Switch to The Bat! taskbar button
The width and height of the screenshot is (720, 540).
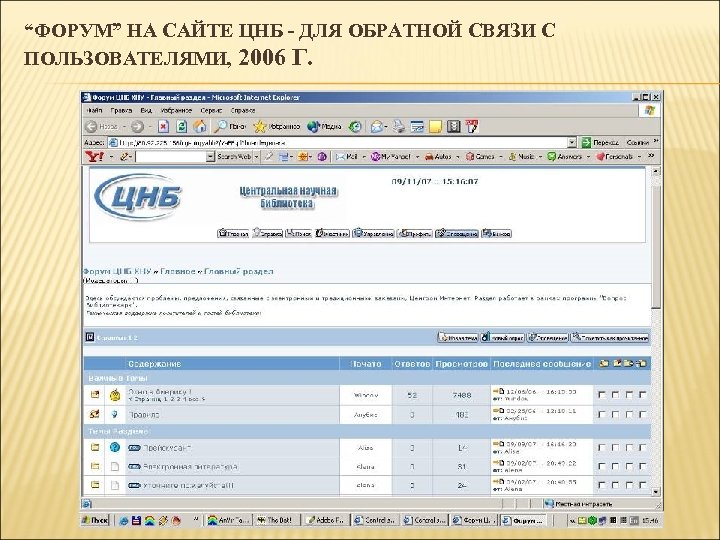277,520
